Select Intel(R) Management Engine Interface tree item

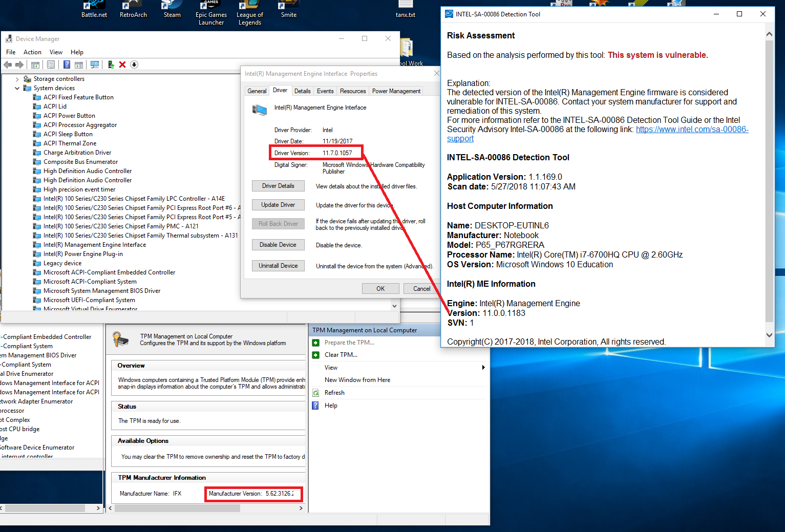pyautogui.click(x=95, y=245)
